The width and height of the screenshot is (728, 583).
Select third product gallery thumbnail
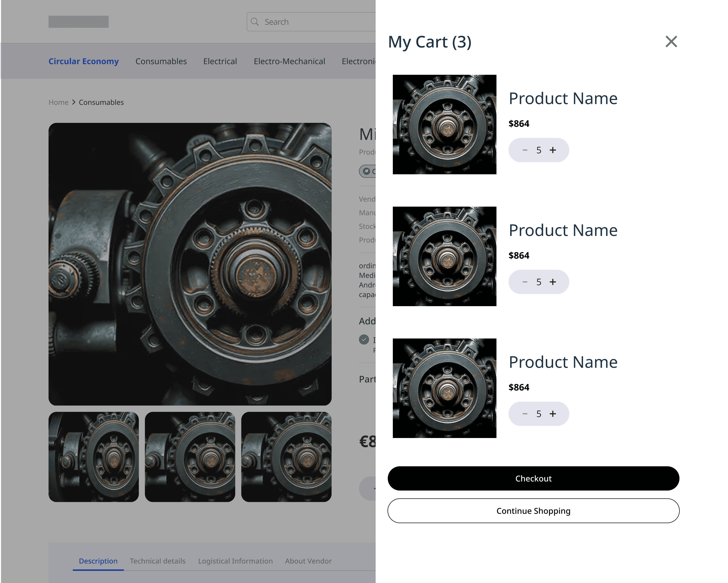[286, 457]
